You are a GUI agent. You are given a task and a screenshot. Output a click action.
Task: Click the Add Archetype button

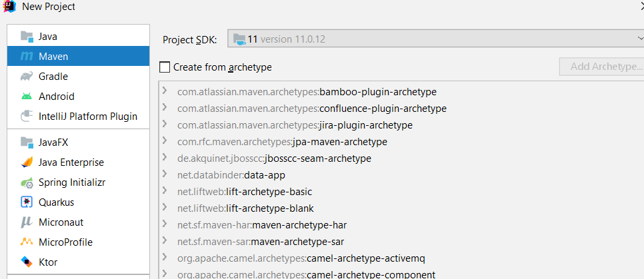601,67
